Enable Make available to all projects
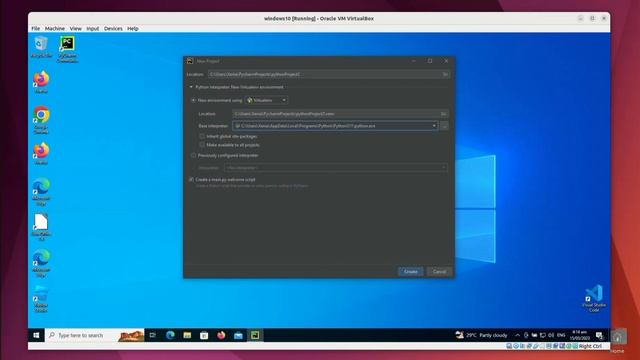The width and height of the screenshot is (640, 360). [x=202, y=145]
